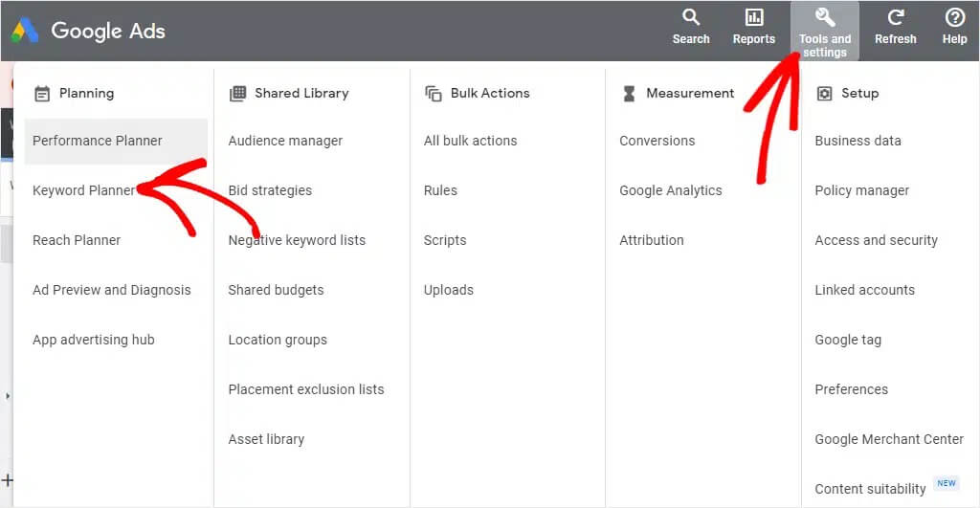
Task: Open Conversions under Measurement
Action: [657, 142]
